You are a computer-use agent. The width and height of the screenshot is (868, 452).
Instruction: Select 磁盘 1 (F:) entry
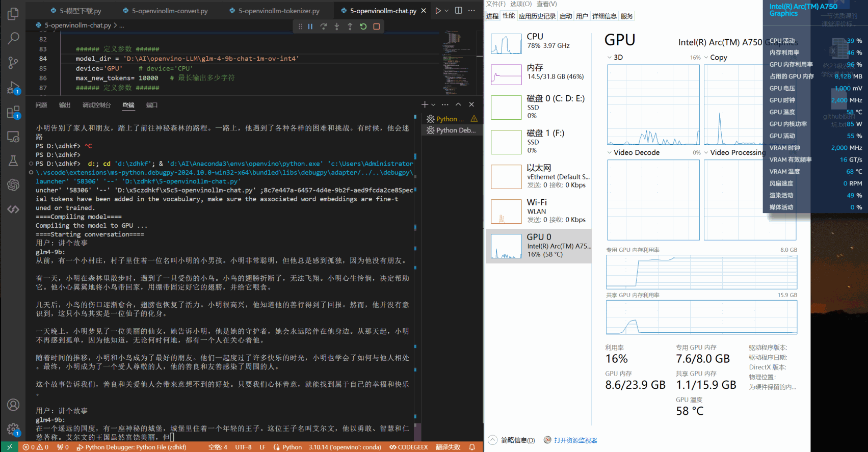[x=539, y=142]
